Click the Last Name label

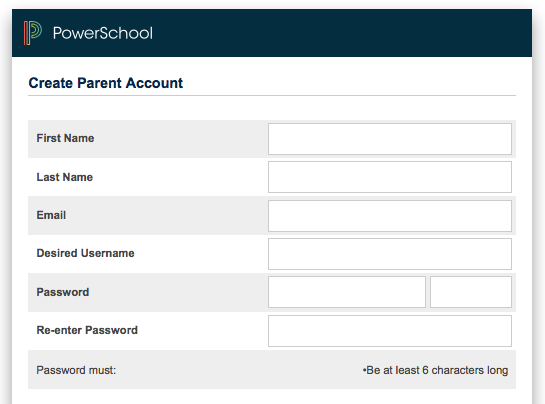[65, 177]
